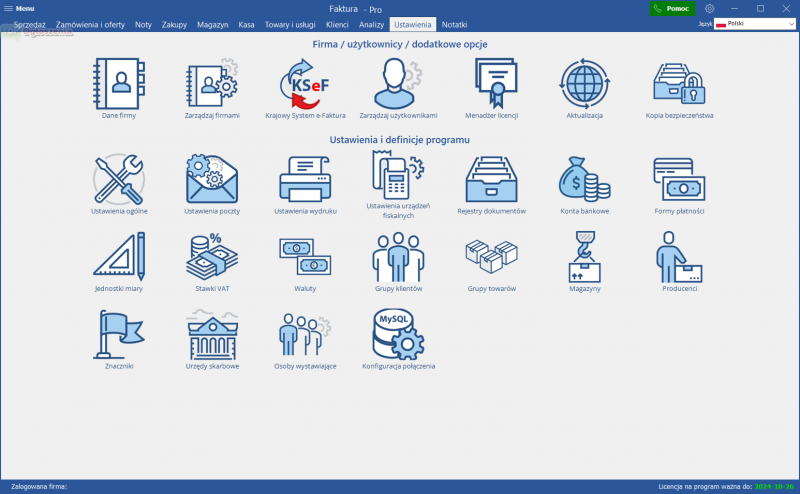Open Ustawienia wydruku printer settings
Viewport: 800px width, 494px height.
click(x=305, y=180)
